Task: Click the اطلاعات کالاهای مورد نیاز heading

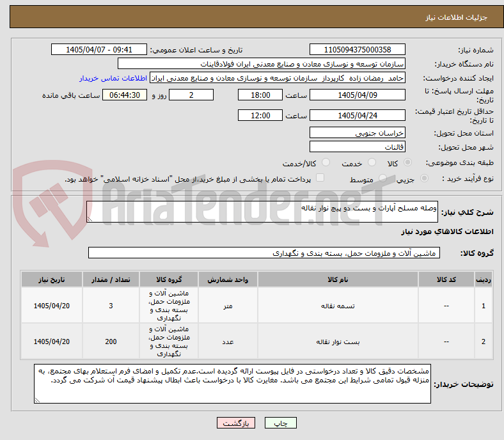Action: 447,232
